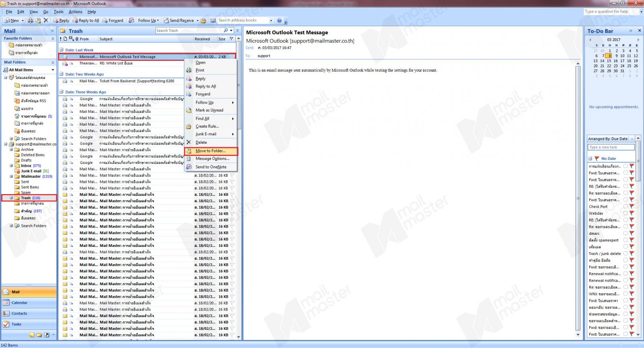Expand the query builder chevron beside search
644x348 pixels.
237,31
